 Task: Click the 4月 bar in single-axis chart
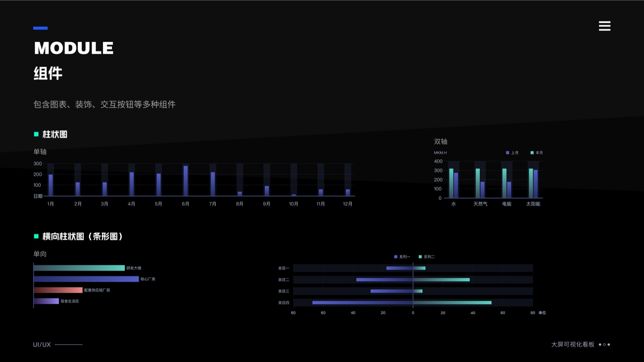pos(132,184)
